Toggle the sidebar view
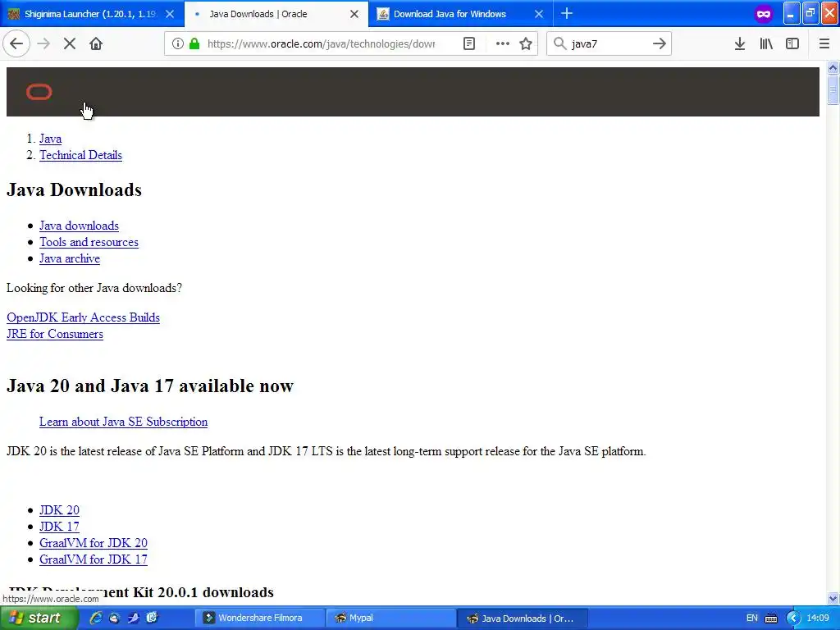 coord(792,44)
